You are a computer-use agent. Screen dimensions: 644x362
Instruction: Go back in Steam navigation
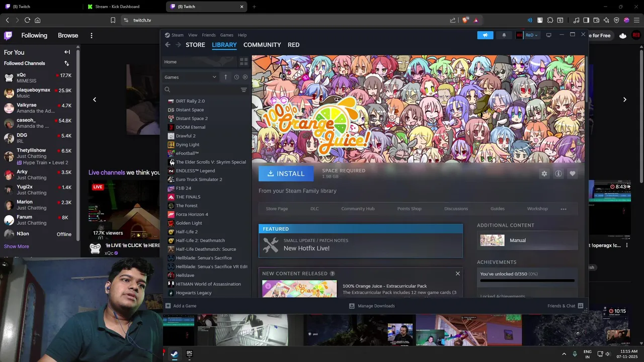(168, 45)
